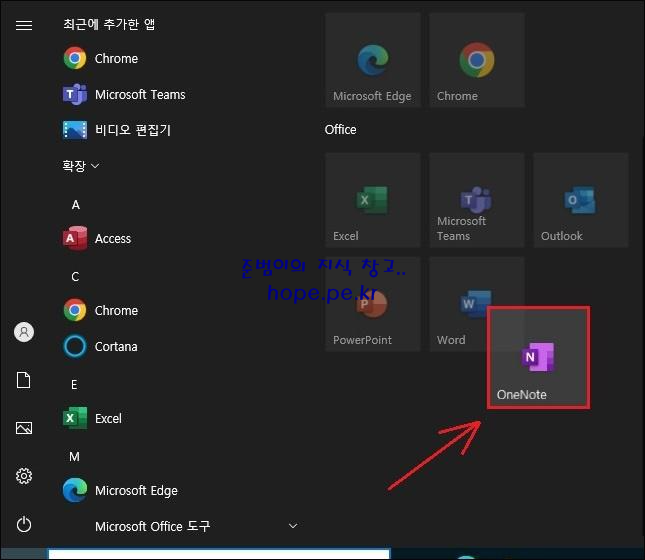Jump to letter A section header
Image resolution: width=645 pixels, height=560 pixels.
point(76,204)
